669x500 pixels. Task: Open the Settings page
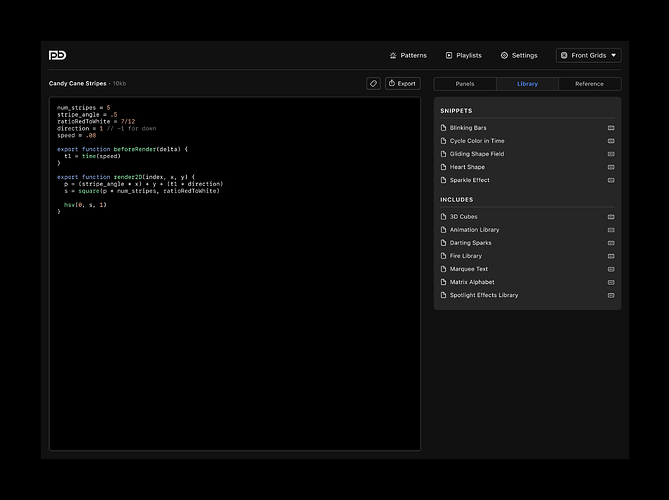coord(519,55)
